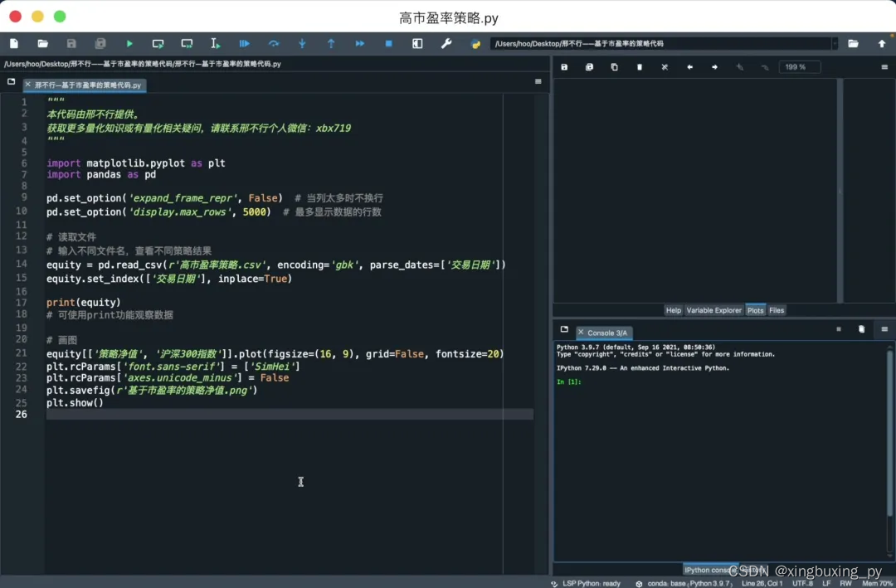Select the Plots tab
Screen dimensions: 896x588
[755, 310]
